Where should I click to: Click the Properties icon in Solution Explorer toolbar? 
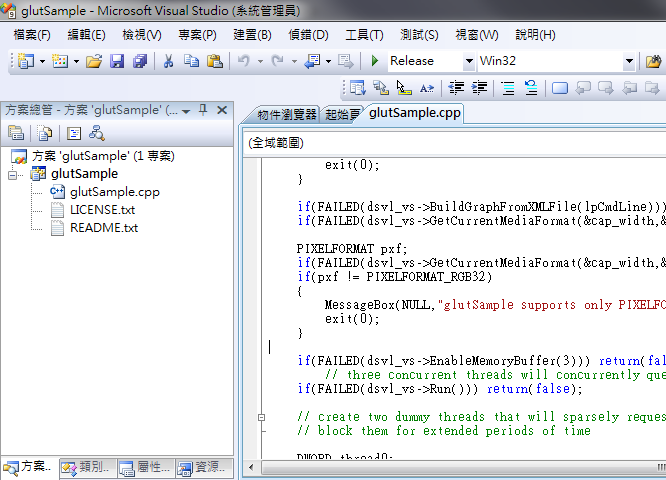(16, 133)
